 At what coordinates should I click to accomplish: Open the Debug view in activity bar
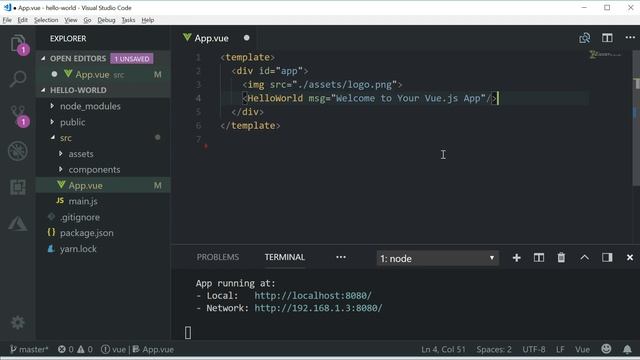(18, 151)
